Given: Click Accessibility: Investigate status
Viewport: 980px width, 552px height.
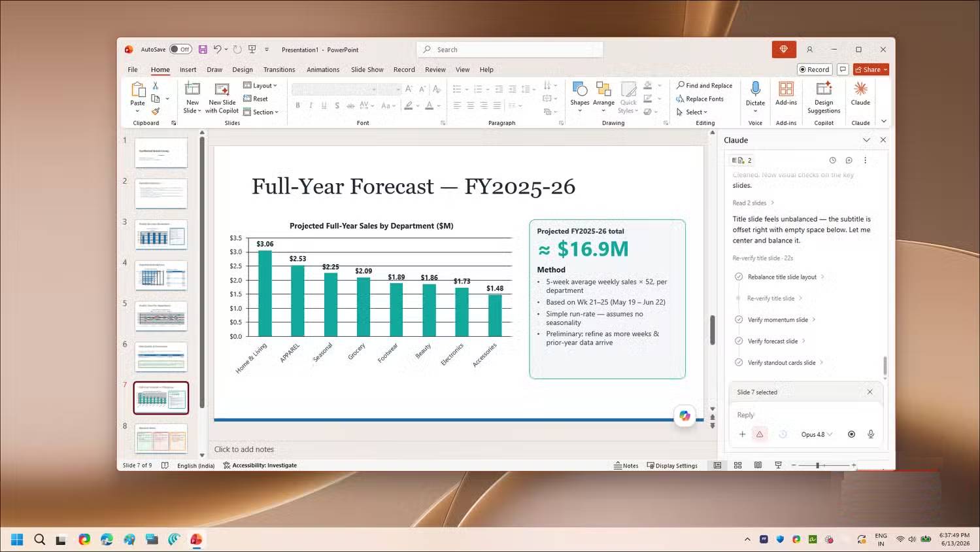Looking at the screenshot, I should click(x=260, y=466).
